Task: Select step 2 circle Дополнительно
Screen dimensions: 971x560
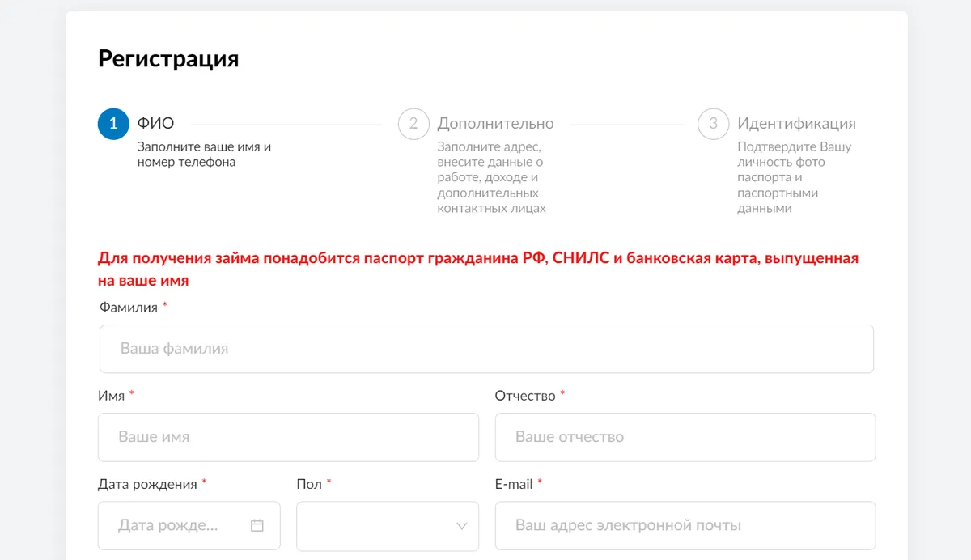Action: tap(413, 124)
